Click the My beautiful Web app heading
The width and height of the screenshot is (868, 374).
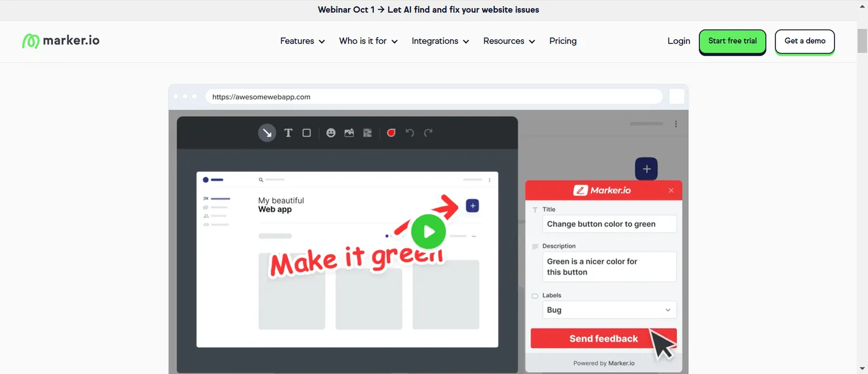point(281,205)
